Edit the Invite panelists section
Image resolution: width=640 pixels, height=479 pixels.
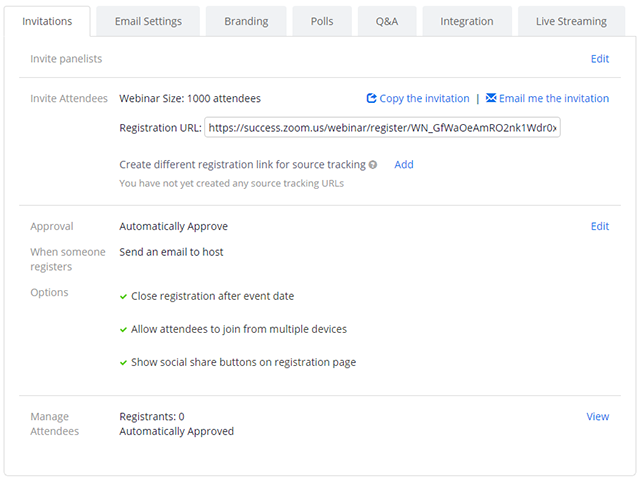pyautogui.click(x=599, y=59)
